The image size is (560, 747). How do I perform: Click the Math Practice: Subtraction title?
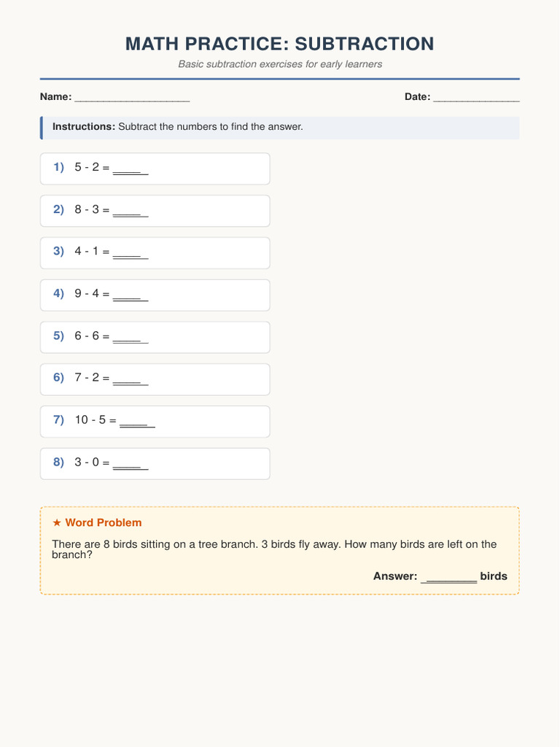pyautogui.click(x=279, y=44)
